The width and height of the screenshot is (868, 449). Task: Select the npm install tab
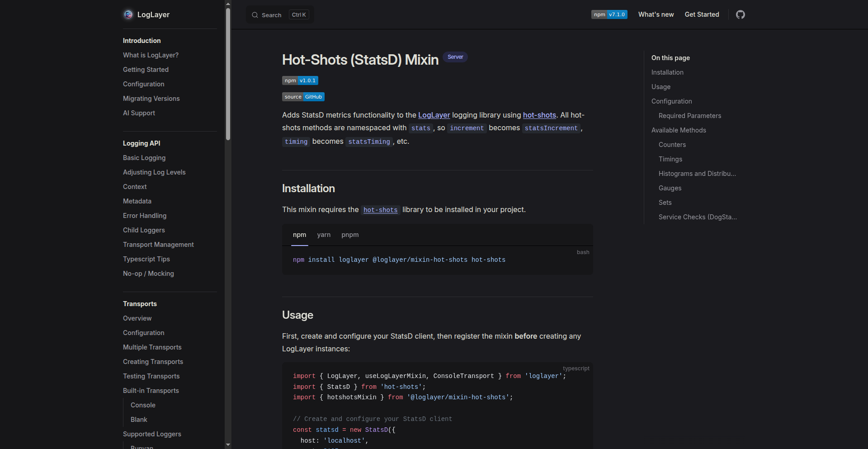click(299, 235)
